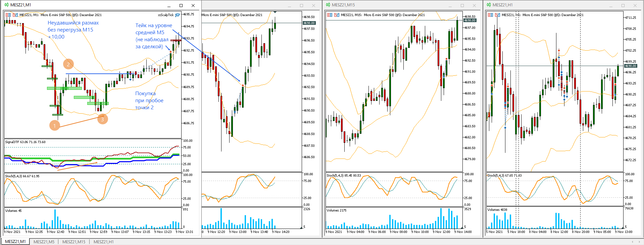
Task: Switch to the MESZ21,M1 bottom tab
Action: pyautogui.click(x=15, y=242)
